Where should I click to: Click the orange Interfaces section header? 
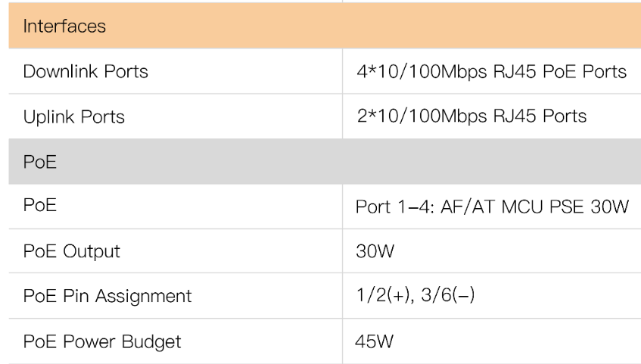[64, 27]
